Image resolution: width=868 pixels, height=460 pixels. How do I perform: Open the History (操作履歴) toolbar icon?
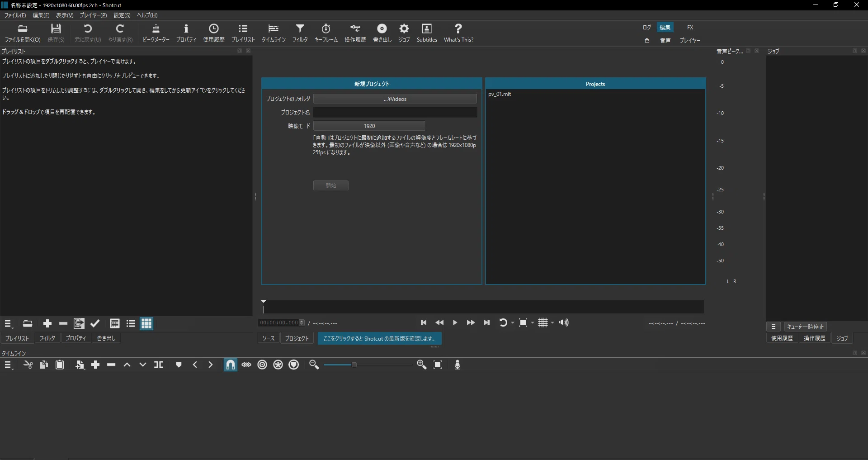pyautogui.click(x=355, y=33)
